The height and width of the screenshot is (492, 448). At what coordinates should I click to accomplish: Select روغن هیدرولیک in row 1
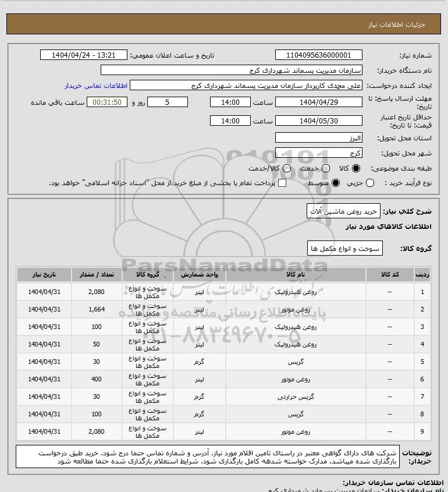click(296, 292)
